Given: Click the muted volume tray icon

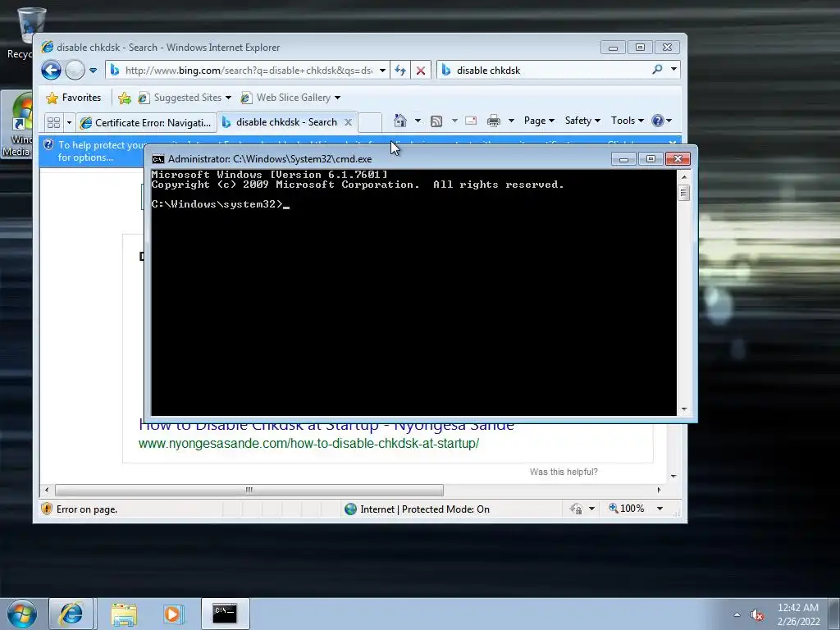Looking at the screenshot, I should pos(756,615).
